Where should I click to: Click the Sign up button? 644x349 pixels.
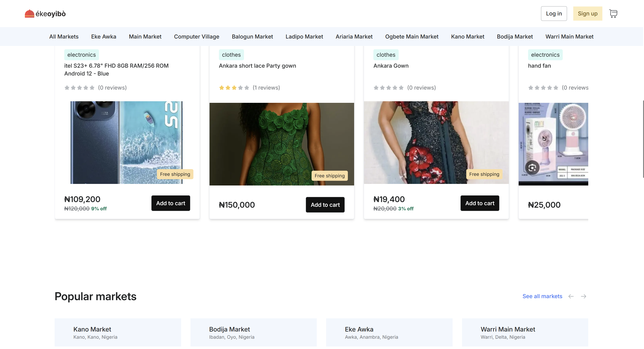click(x=588, y=13)
